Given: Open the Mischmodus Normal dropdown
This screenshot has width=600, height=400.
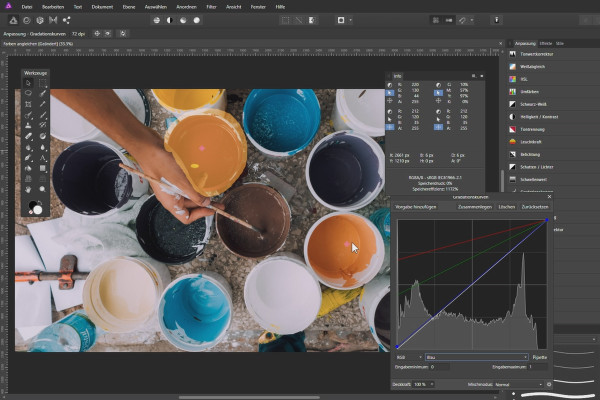Looking at the screenshot, I should 519,384.
